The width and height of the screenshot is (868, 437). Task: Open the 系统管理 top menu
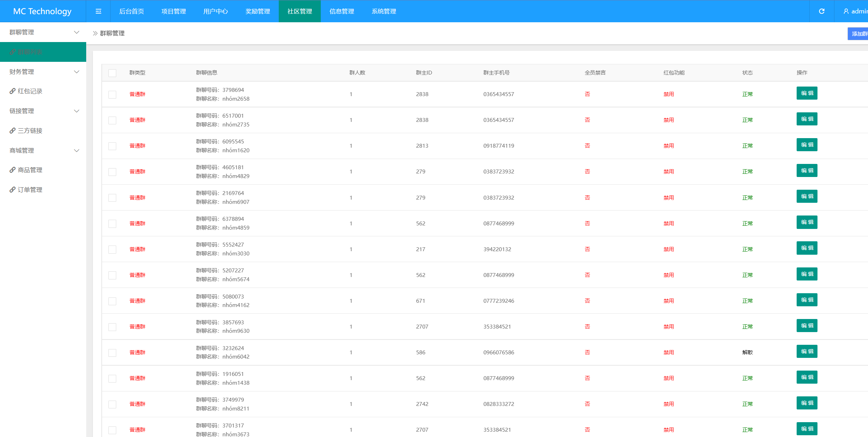pos(384,11)
